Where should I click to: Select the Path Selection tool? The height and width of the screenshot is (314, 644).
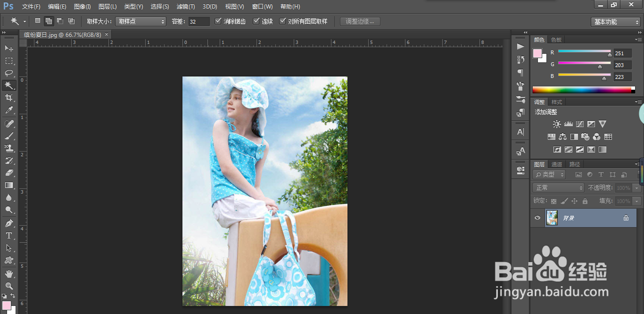9,248
